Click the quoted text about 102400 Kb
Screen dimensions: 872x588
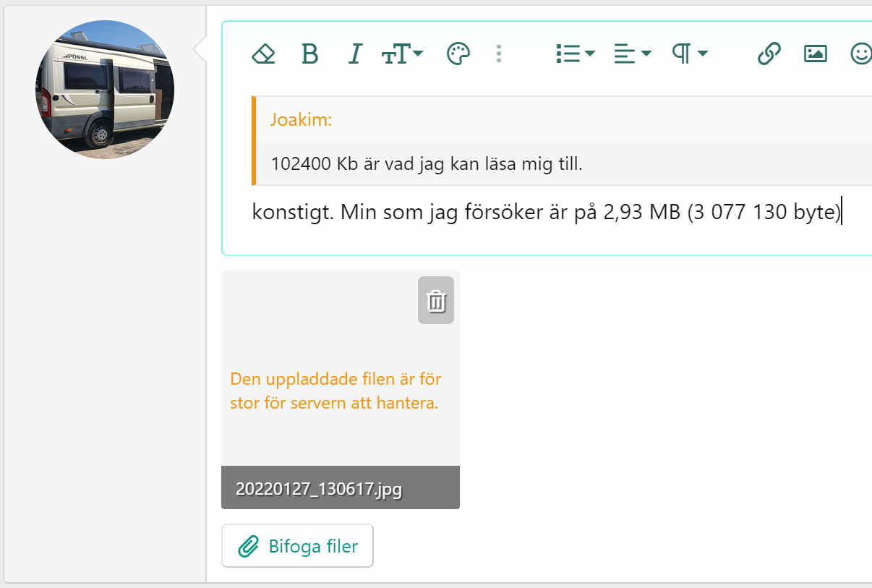(x=427, y=164)
